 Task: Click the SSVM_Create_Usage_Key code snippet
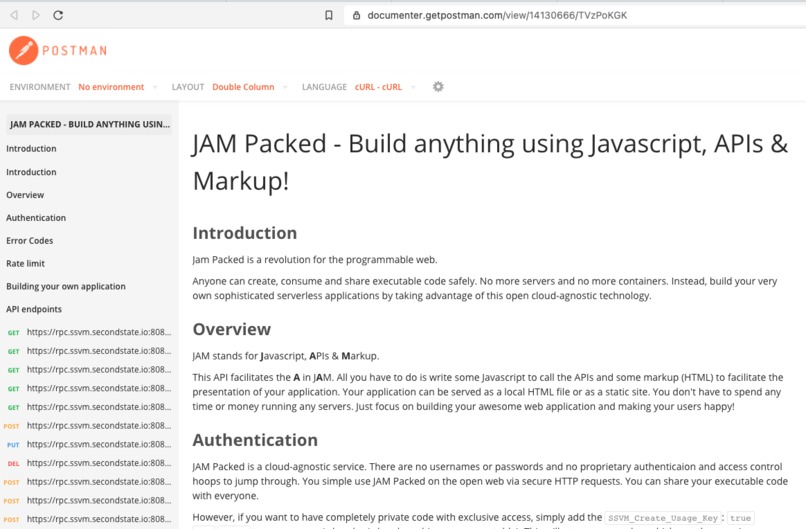click(x=663, y=518)
